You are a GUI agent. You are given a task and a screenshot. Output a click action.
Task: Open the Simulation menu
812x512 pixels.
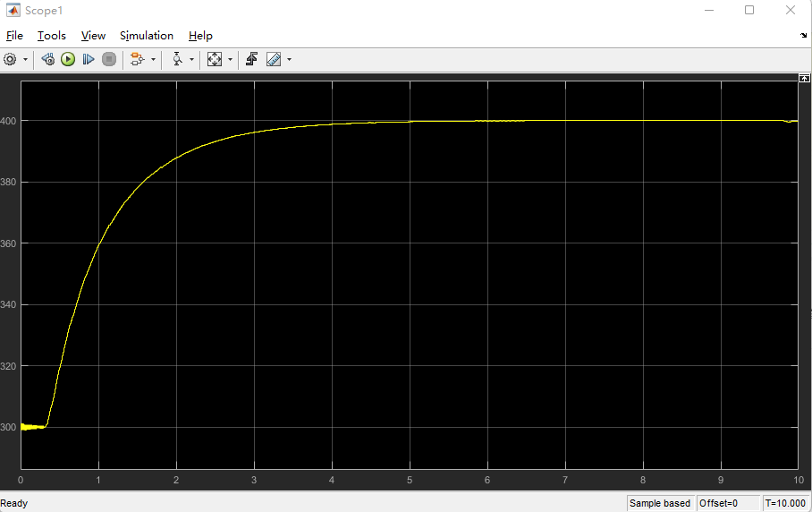[x=147, y=36]
